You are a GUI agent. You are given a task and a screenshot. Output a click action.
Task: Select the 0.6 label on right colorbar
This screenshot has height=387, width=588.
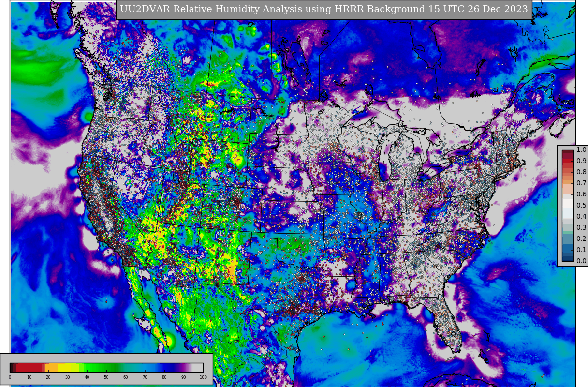click(581, 194)
